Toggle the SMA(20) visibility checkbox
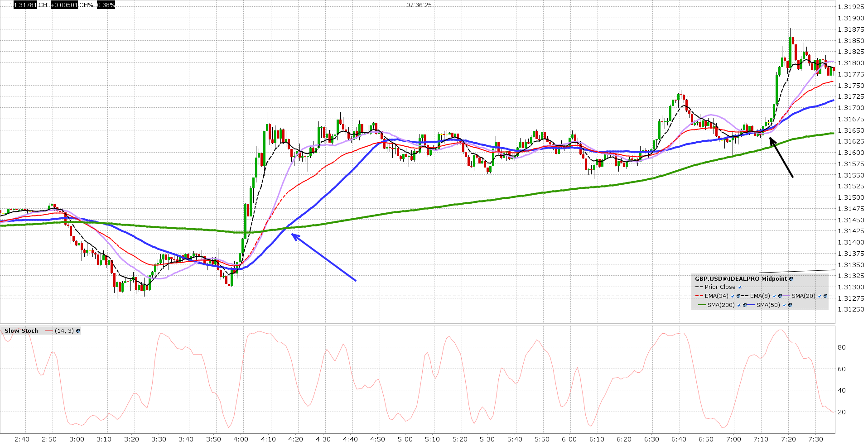868x446 pixels. pos(820,296)
